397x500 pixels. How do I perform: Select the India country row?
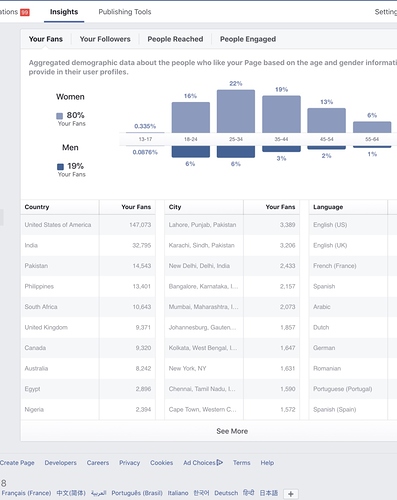tap(88, 245)
